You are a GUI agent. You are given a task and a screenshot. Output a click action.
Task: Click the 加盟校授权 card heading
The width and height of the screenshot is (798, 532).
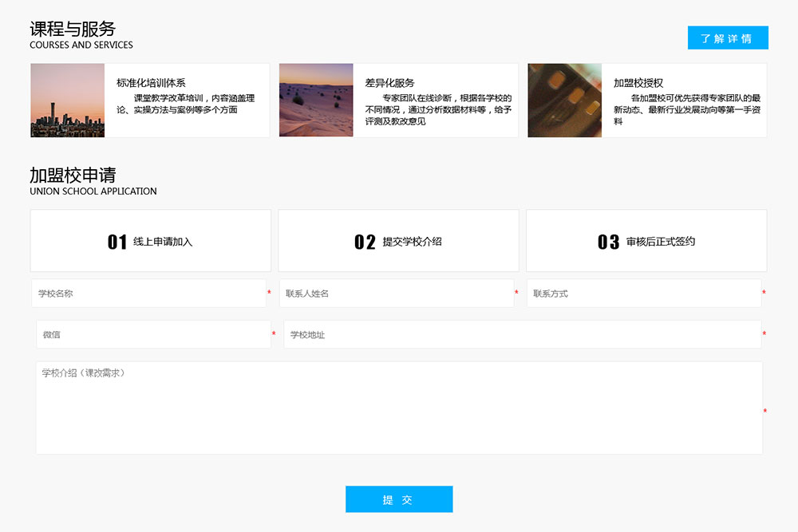coord(638,83)
